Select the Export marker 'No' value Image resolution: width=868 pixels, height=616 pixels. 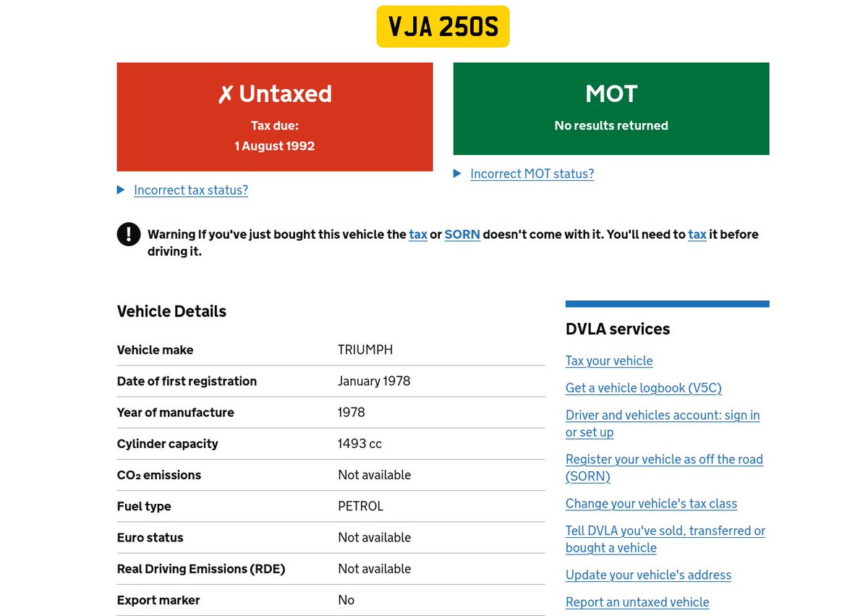(x=346, y=599)
